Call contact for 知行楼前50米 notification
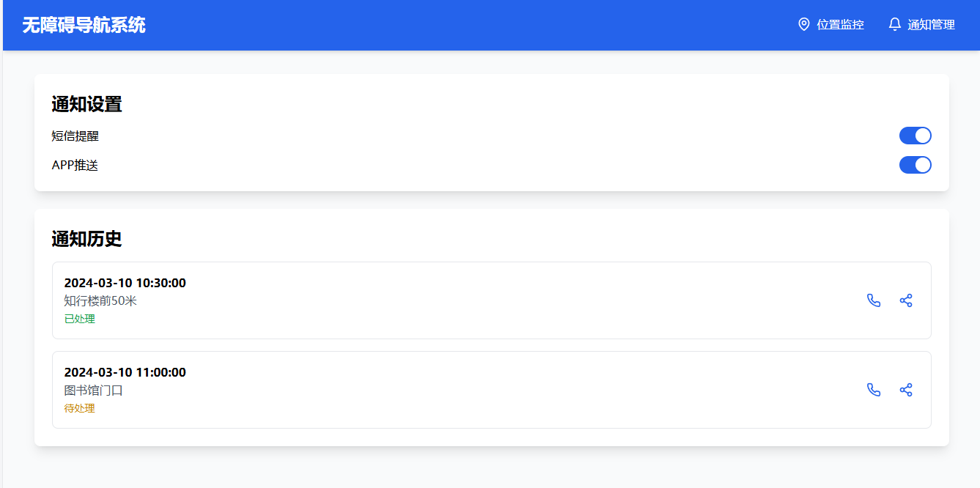Image resolution: width=980 pixels, height=488 pixels. [x=874, y=300]
